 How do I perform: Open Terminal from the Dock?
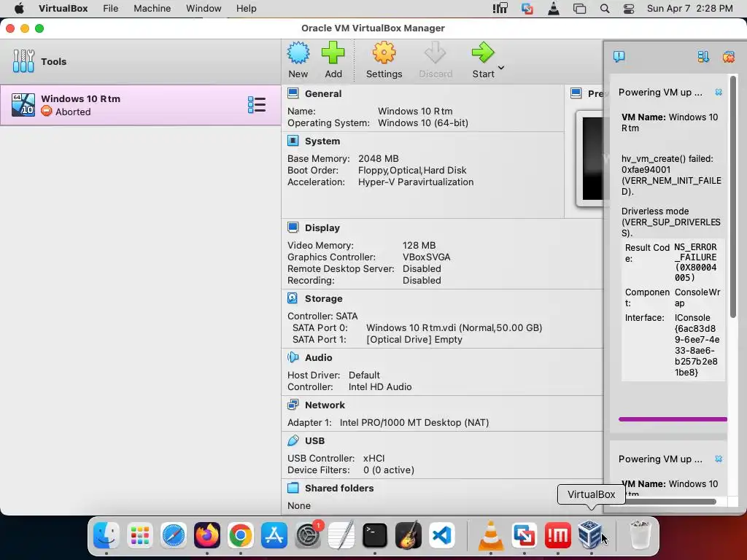click(375, 535)
